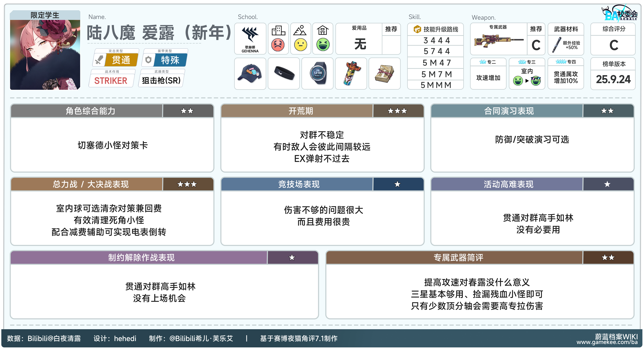Image resolution: width=644 pixels, height=349 pixels.
Task: Click the indoor terrain happy face icon
Action: tap(323, 45)
